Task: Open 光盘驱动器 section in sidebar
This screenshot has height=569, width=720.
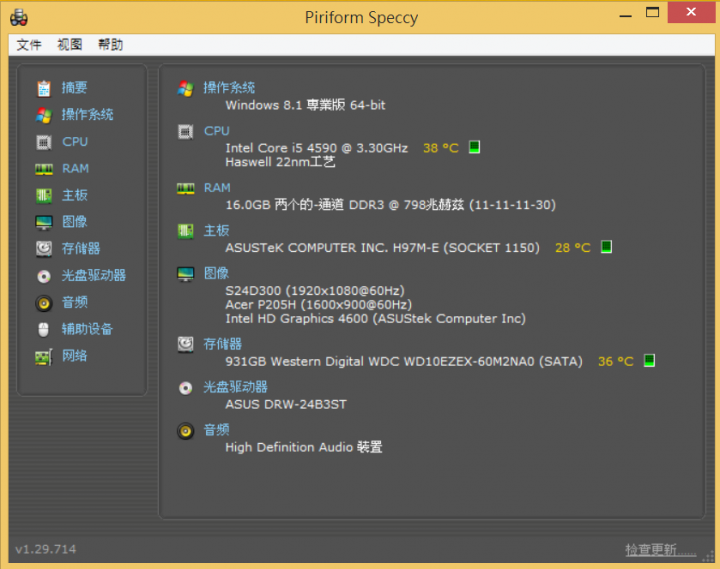Action: pyautogui.click(x=94, y=275)
